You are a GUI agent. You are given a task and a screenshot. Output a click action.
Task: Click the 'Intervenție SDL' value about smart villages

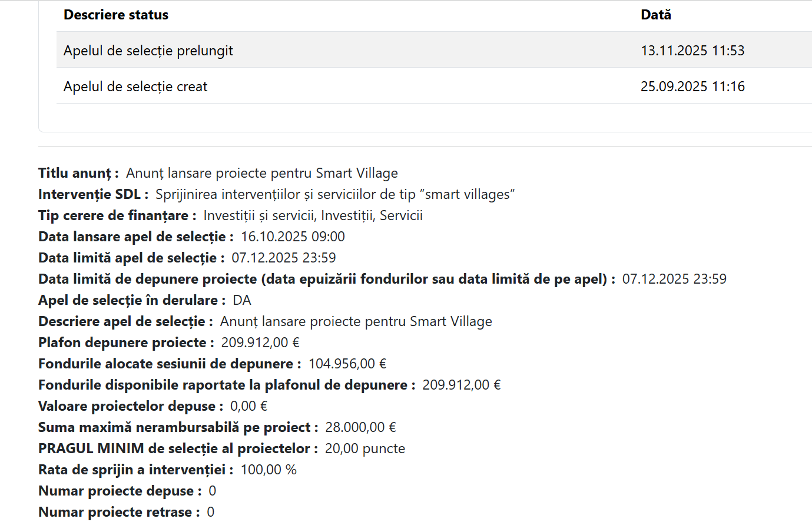coord(335,194)
